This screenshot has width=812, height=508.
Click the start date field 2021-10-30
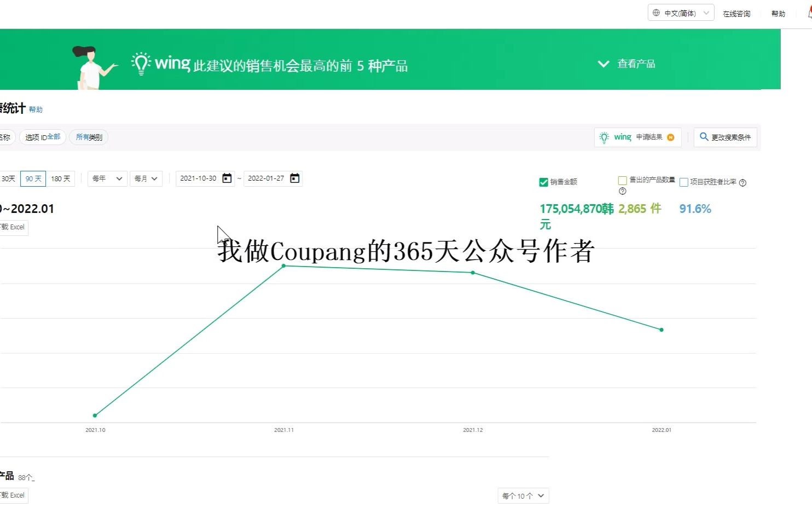[198, 178]
